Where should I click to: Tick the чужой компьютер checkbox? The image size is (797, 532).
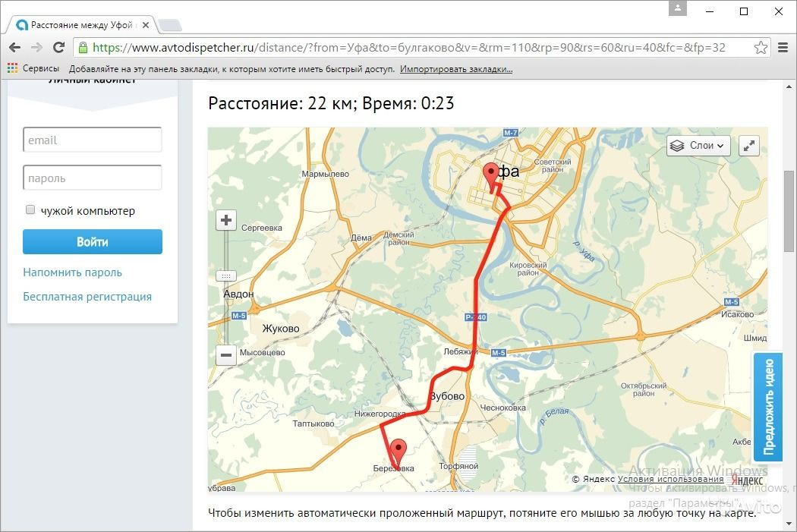point(30,210)
